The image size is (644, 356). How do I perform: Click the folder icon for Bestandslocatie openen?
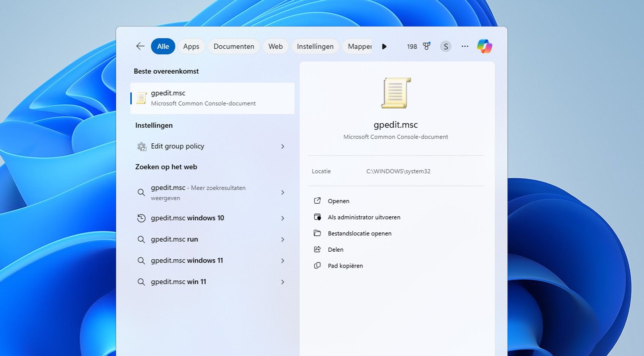point(317,233)
